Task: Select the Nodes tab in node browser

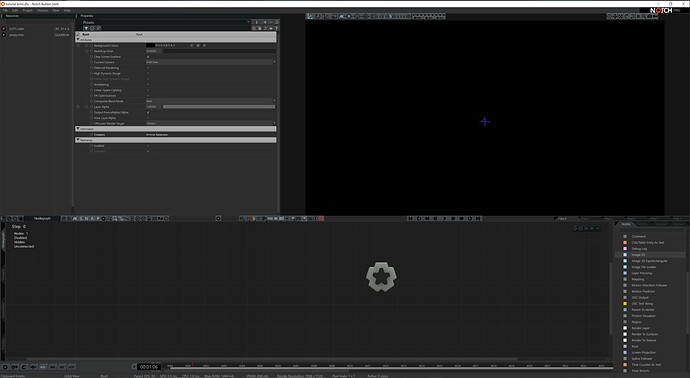Action: click(626, 224)
